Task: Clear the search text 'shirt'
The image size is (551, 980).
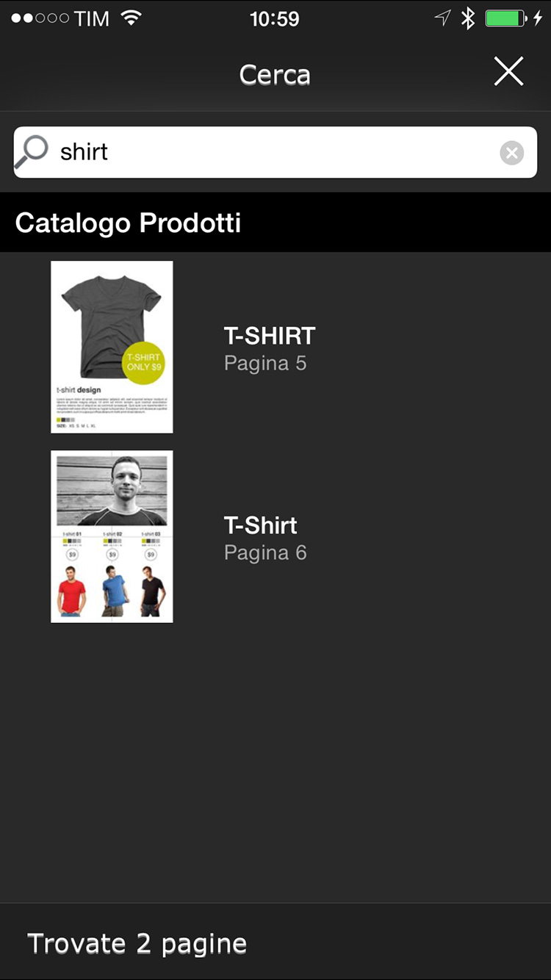Action: pos(512,153)
